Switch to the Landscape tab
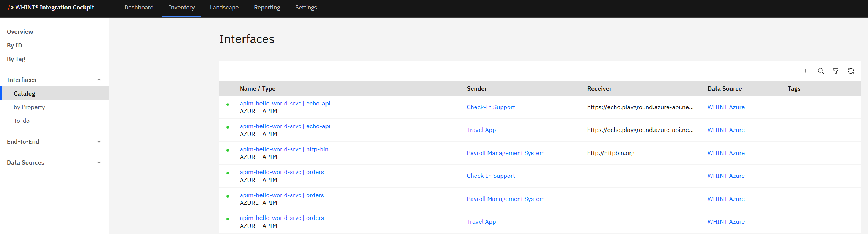Viewport: 868px width, 234px height. [224, 8]
